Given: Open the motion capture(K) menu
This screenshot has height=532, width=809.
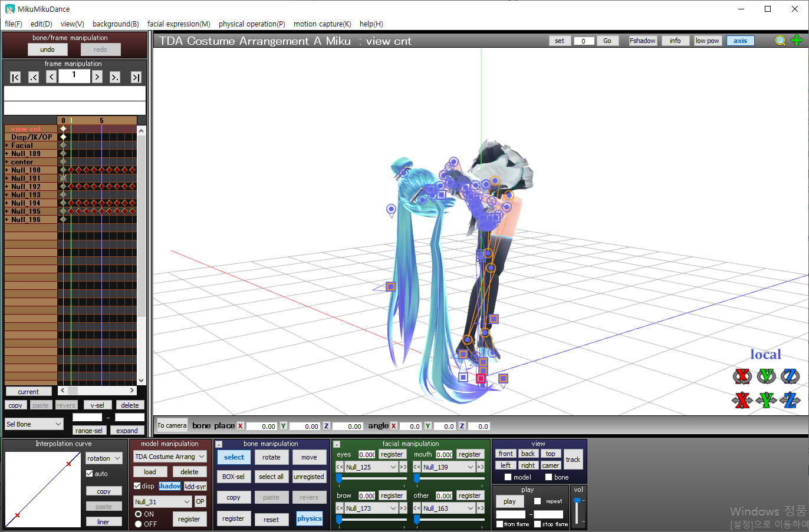Looking at the screenshot, I should pos(322,24).
